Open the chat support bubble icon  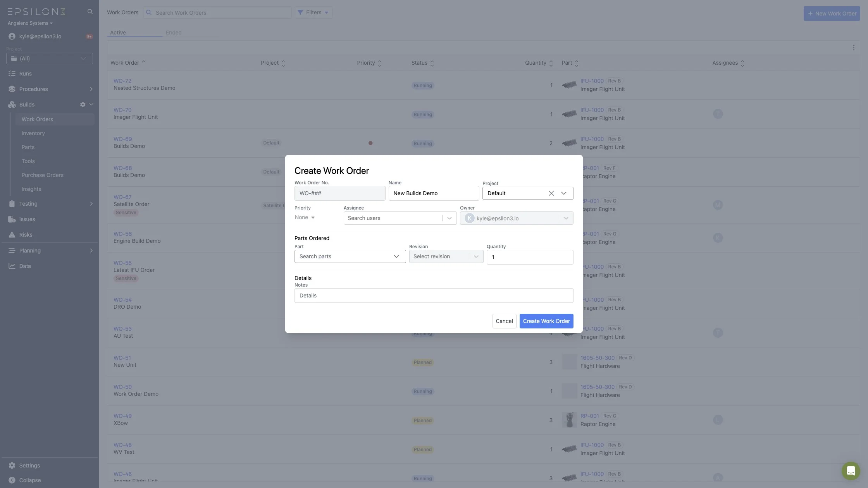click(851, 471)
